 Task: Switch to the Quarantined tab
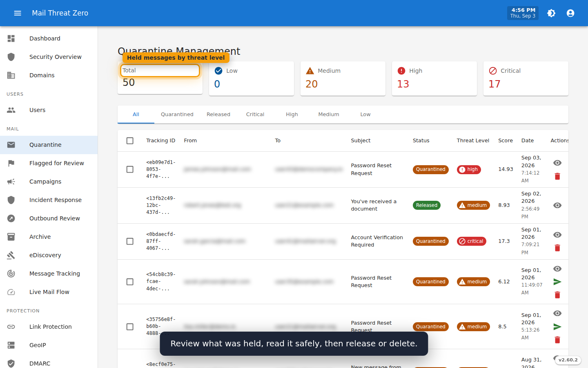(177, 114)
